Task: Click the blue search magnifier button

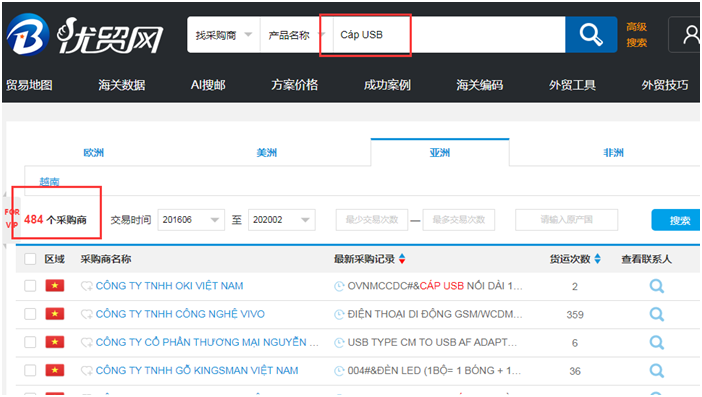Action: click(x=591, y=34)
